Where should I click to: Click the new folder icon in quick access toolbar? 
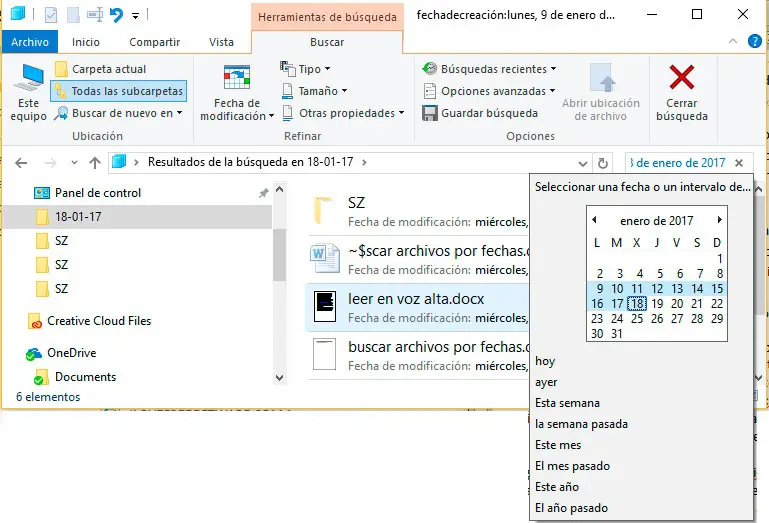coord(73,15)
